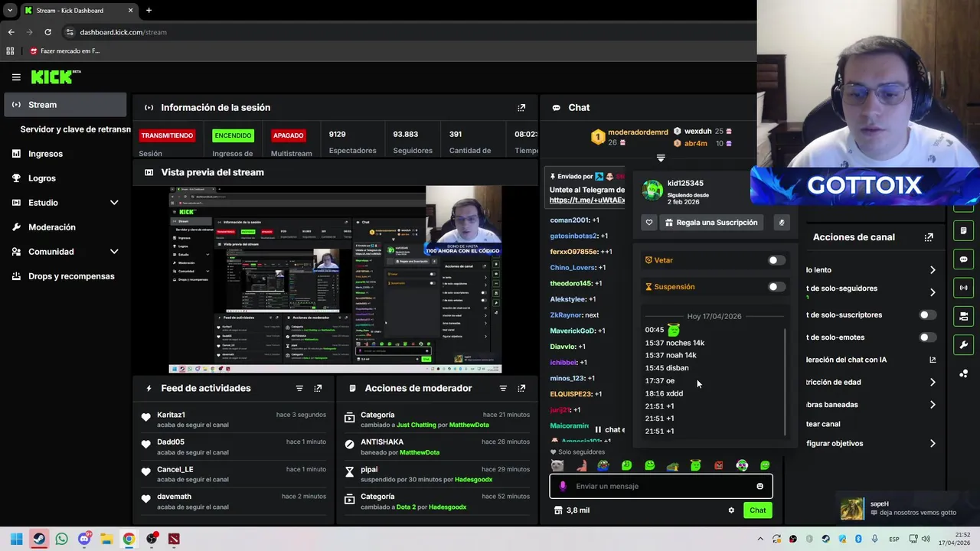Screen dimensions: 980x551
Task: Click the Regala una Suscripción button
Action: pos(711,223)
